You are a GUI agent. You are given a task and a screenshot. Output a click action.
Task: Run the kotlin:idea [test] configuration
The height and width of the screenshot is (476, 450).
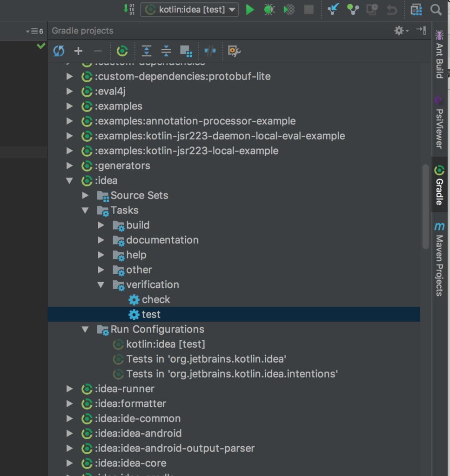(x=250, y=9)
